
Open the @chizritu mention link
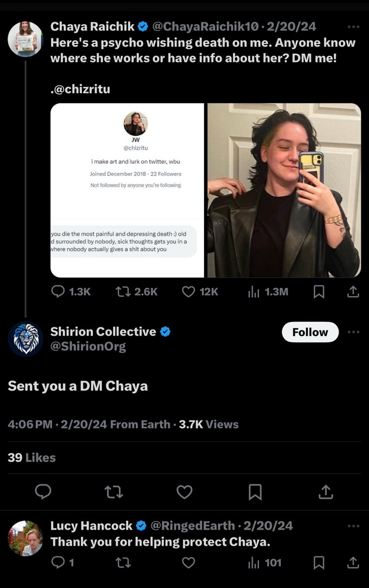[x=82, y=89]
